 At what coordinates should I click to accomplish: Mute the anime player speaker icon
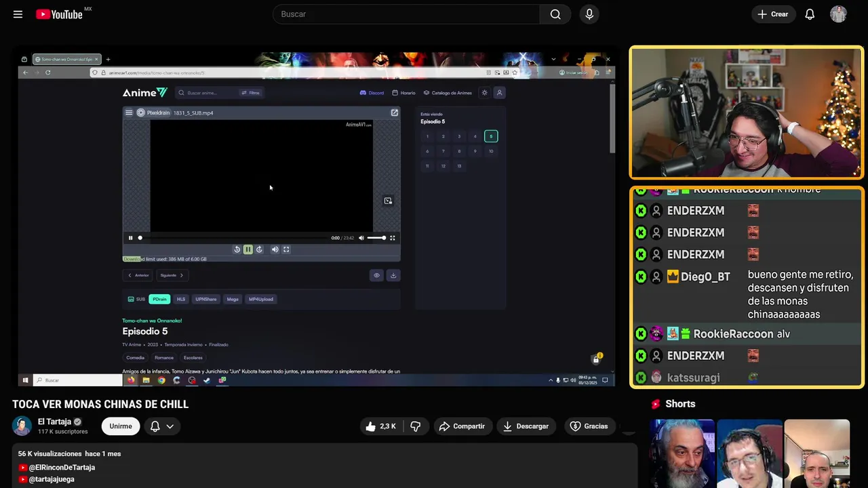(x=361, y=238)
